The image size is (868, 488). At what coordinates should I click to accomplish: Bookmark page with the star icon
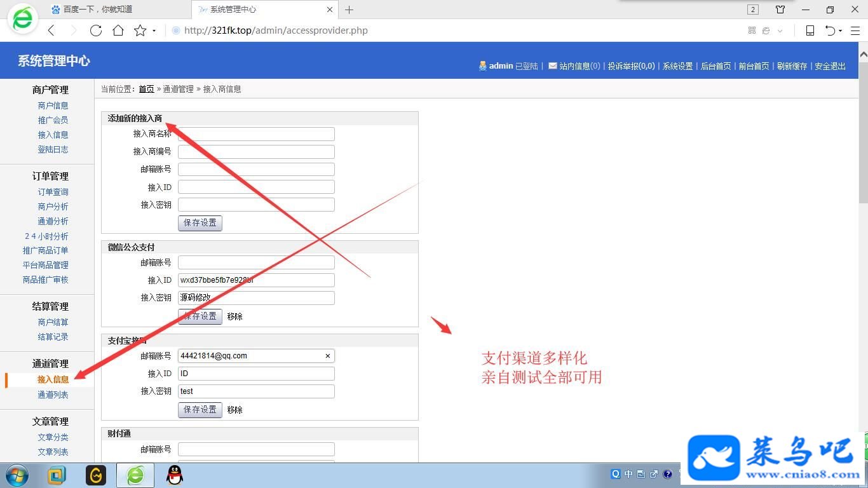140,30
